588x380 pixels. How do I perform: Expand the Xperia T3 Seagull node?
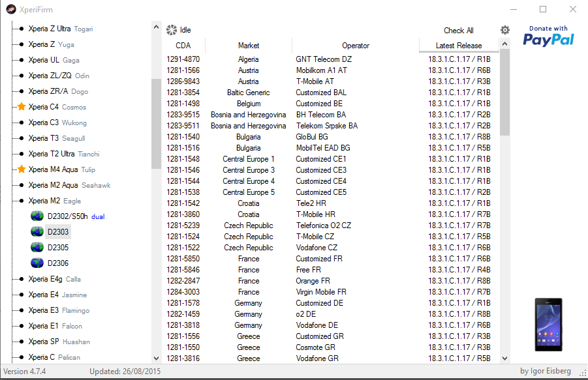coord(22,138)
